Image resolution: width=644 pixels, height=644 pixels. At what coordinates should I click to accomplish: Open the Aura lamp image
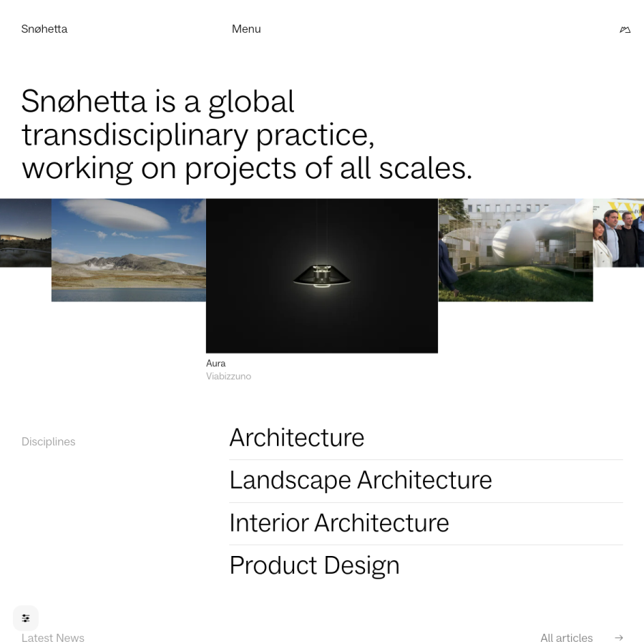[322, 275]
